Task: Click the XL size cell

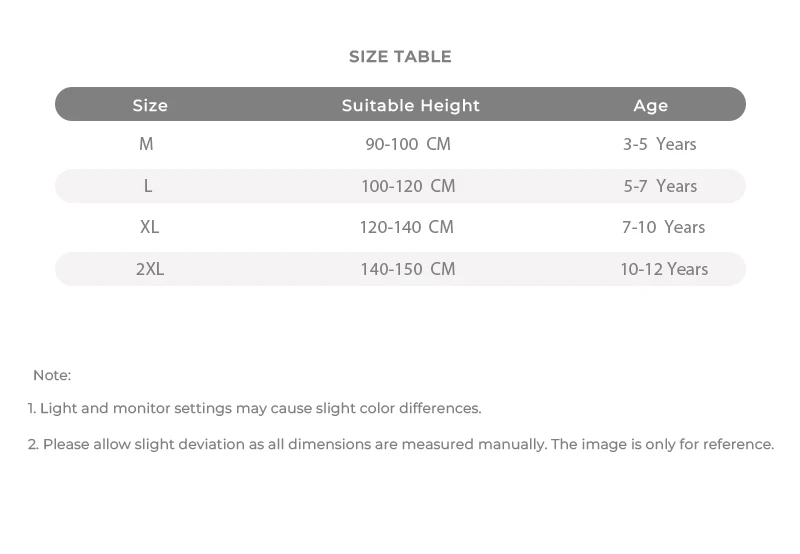Action: (x=149, y=227)
